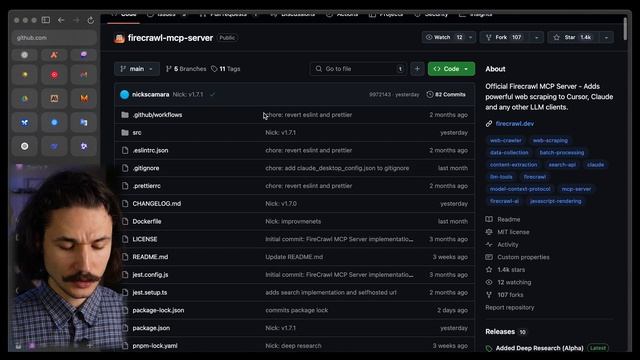This screenshot has height=360, width=640.
Task: Expand the Watch options arrow
Action: pos(471,38)
